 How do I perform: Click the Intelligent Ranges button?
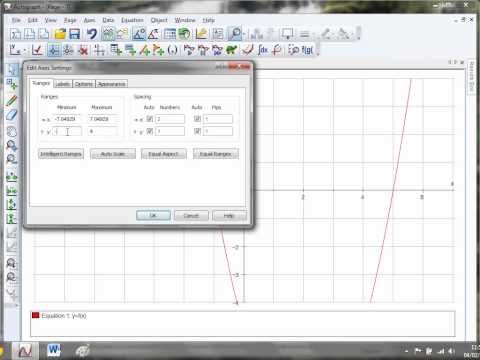[61, 154]
